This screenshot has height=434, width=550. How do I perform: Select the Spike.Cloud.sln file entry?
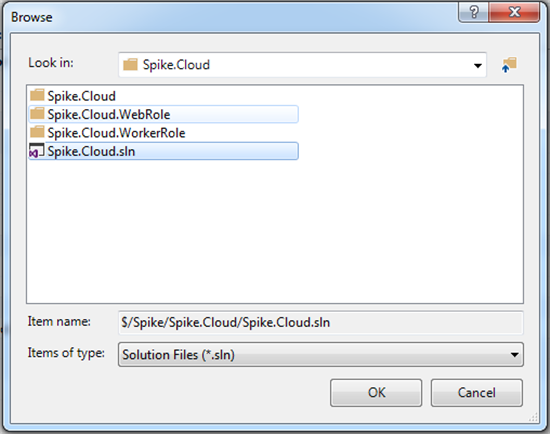click(x=163, y=151)
